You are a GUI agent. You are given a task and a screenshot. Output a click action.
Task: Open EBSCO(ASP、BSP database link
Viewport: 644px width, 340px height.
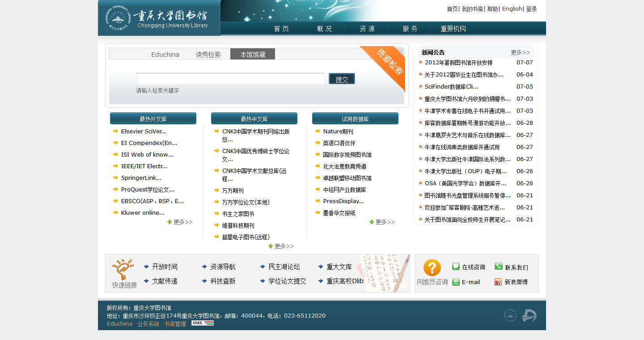153,201
